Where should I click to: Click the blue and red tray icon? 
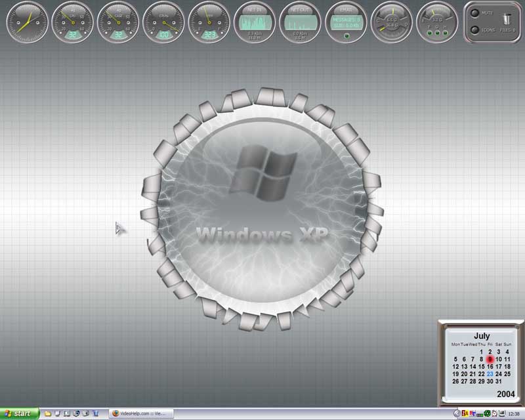pos(472,414)
